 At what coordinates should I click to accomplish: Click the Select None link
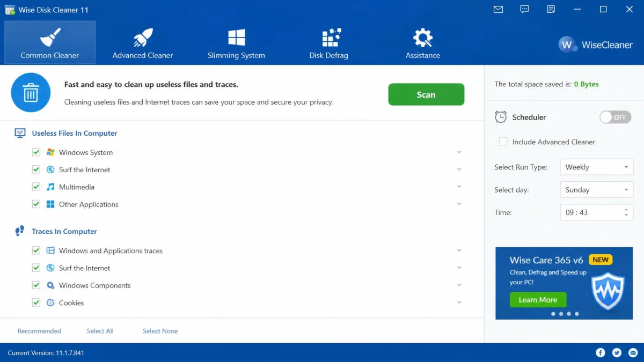160,331
